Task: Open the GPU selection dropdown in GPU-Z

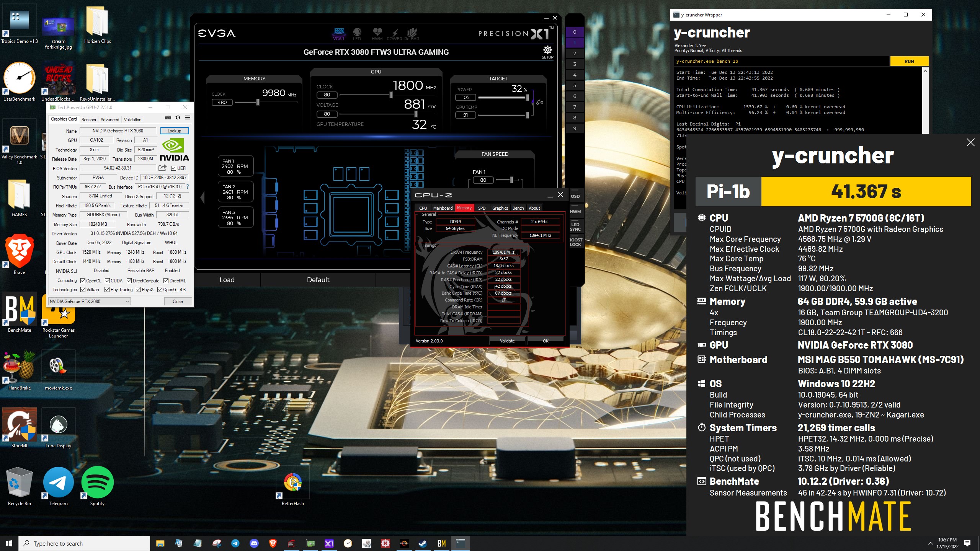Action: point(90,302)
